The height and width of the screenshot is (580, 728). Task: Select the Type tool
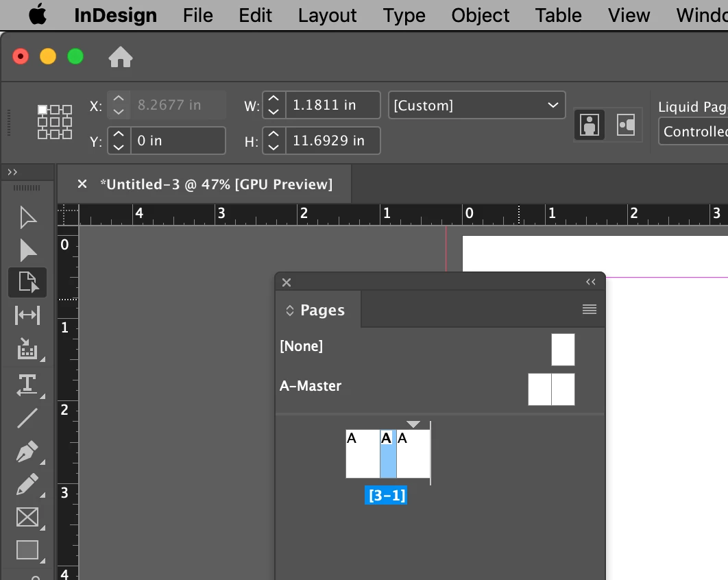coord(27,385)
